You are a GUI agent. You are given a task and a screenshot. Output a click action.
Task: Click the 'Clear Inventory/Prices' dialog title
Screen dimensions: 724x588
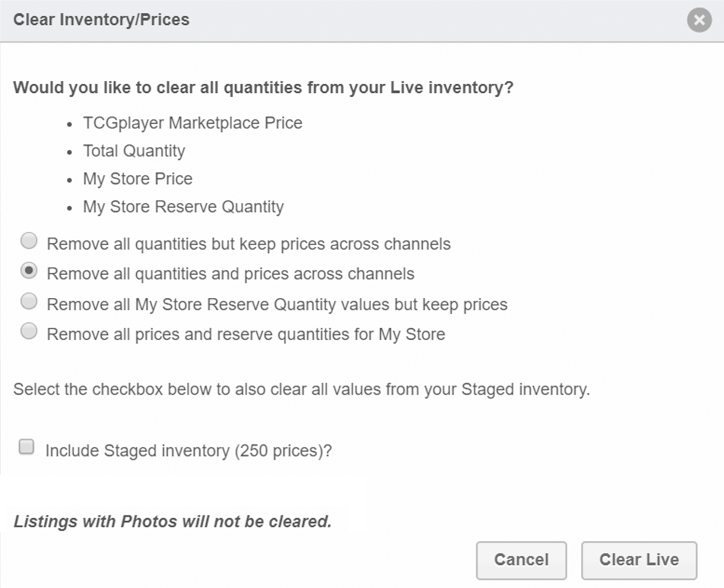pos(101,20)
